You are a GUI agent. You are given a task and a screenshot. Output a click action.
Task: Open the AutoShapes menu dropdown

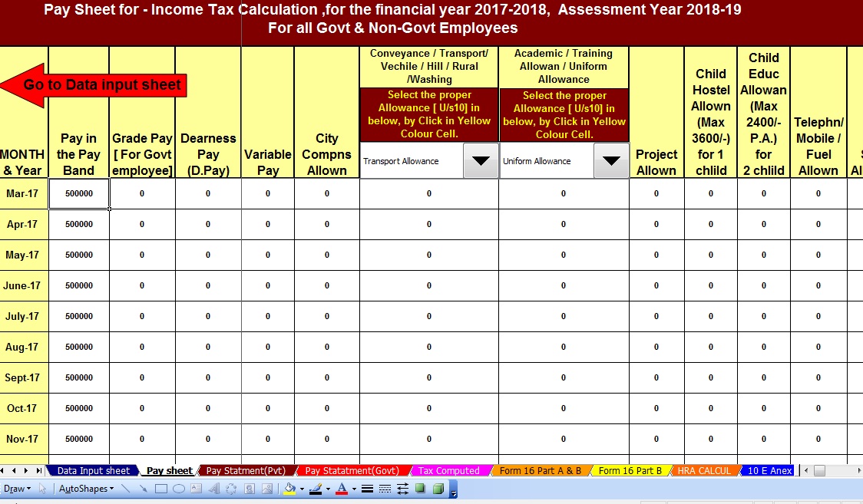(87, 489)
